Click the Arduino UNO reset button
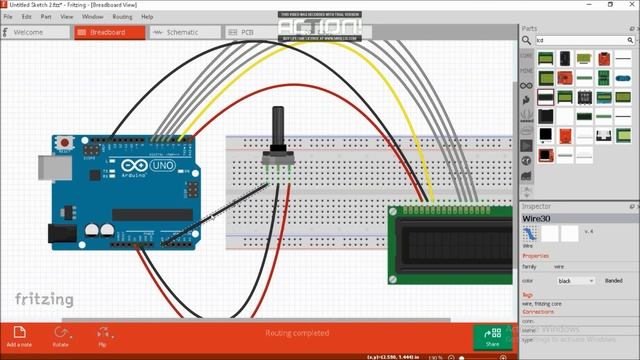Screen dimensions: 640x360 [x=64, y=143]
